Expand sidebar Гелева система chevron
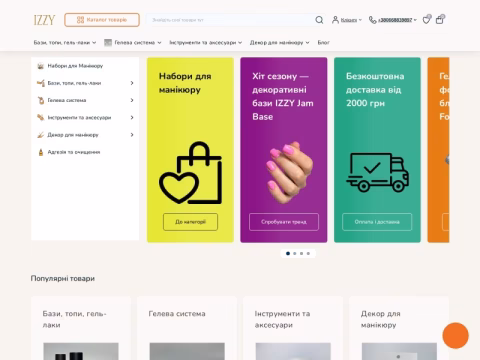This screenshot has width=480, height=360. [132, 100]
